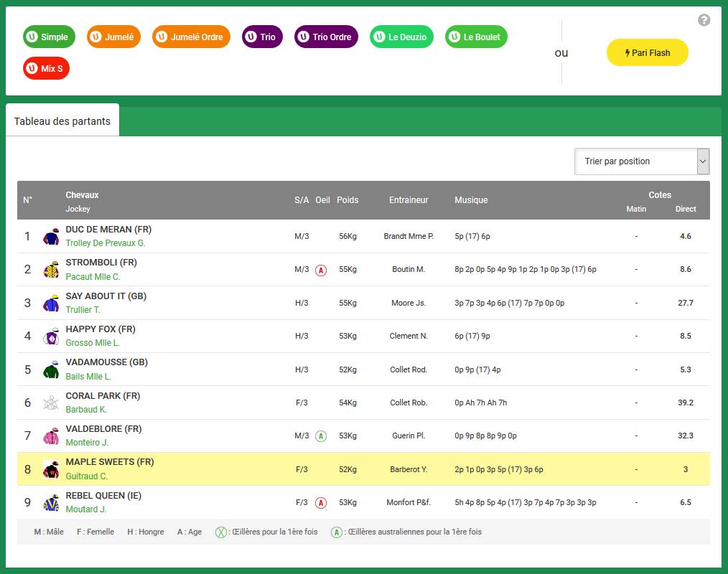Viewport: 728px width, 574px height.
Task: Select the Jumelé Ordre bet type
Action: (191, 37)
